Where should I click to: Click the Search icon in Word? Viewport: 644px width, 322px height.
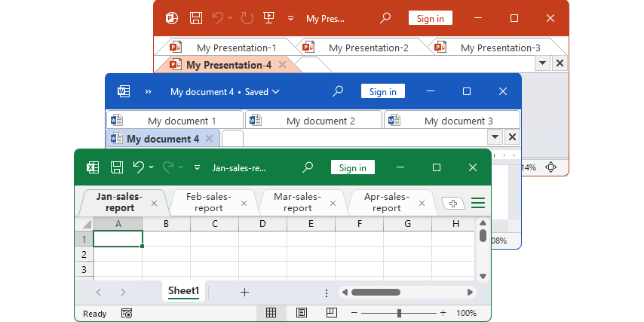(338, 91)
